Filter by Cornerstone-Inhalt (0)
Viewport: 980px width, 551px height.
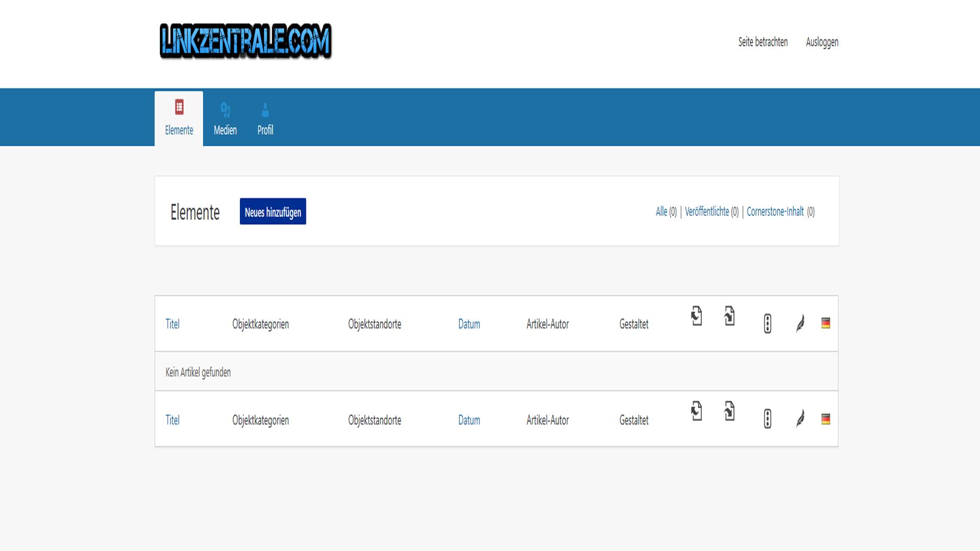coord(780,212)
